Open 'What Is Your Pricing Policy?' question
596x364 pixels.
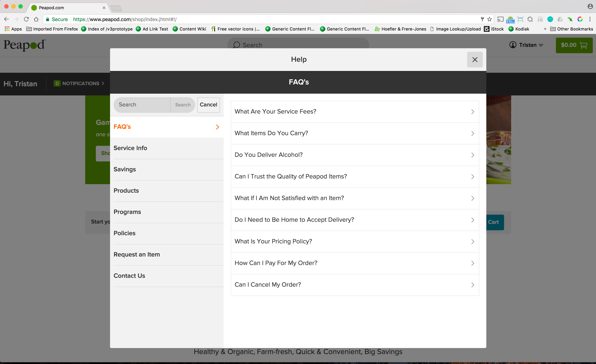[355, 241]
